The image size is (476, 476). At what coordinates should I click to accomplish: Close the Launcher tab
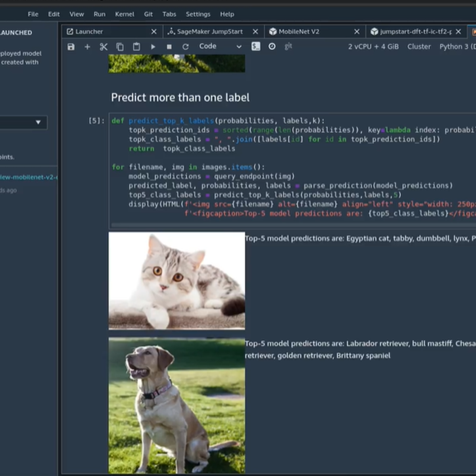154,32
